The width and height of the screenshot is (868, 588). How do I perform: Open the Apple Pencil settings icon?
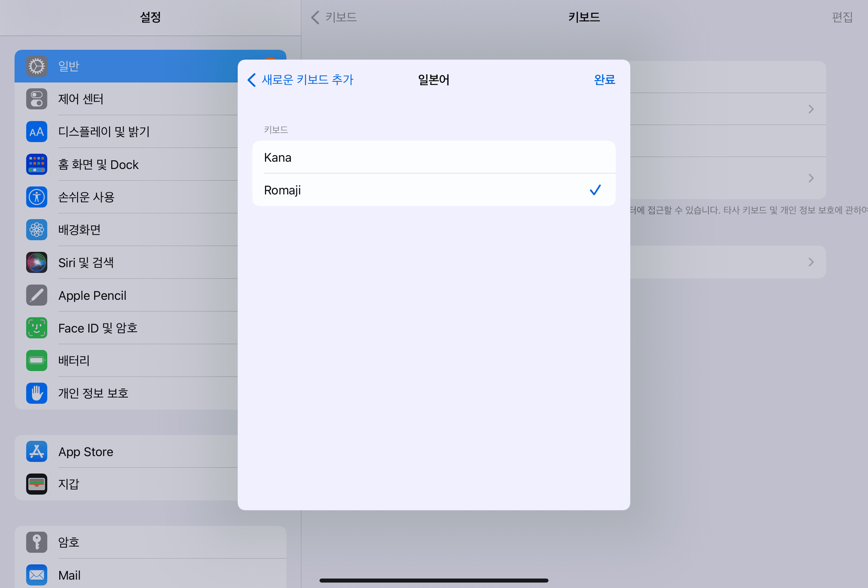point(37,295)
